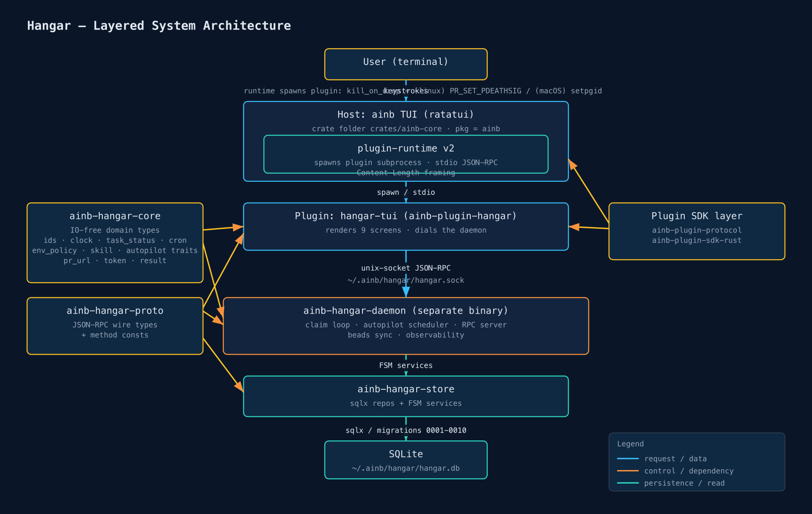Screen dimensions: 812x514
Task: Select the "~/.ainb/hangar/hangar.db" path
Action: 406,469
